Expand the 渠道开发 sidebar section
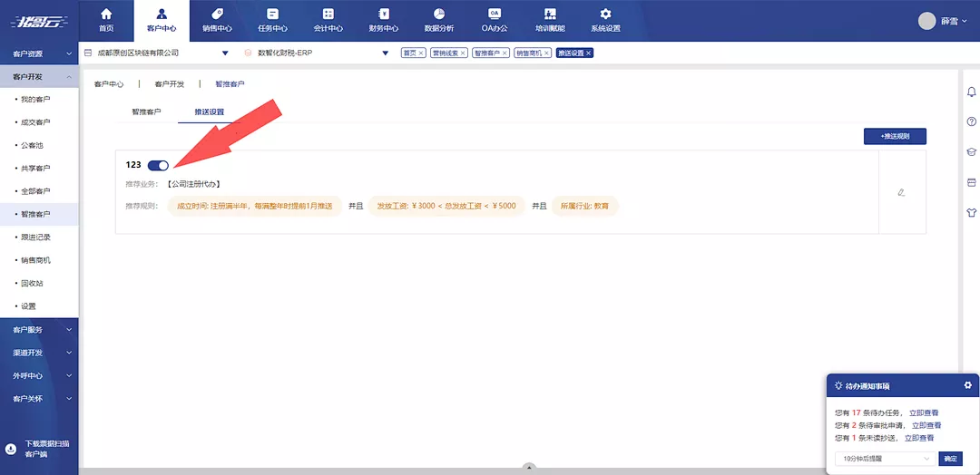 coord(39,353)
